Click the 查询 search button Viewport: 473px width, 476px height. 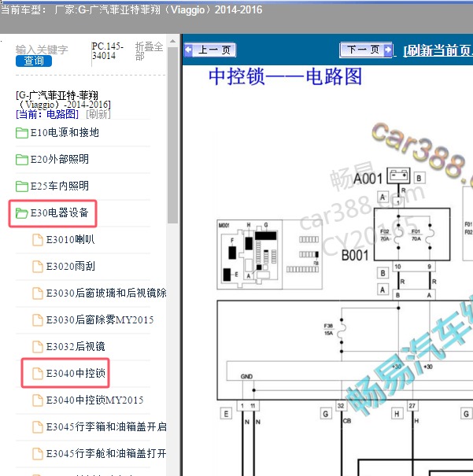[x=34, y=61]
